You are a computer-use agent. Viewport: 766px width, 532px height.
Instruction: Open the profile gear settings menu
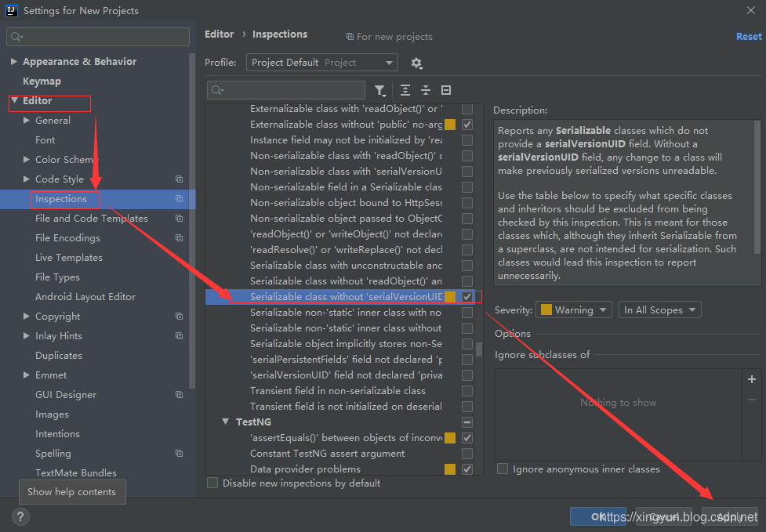coord(416,63)
